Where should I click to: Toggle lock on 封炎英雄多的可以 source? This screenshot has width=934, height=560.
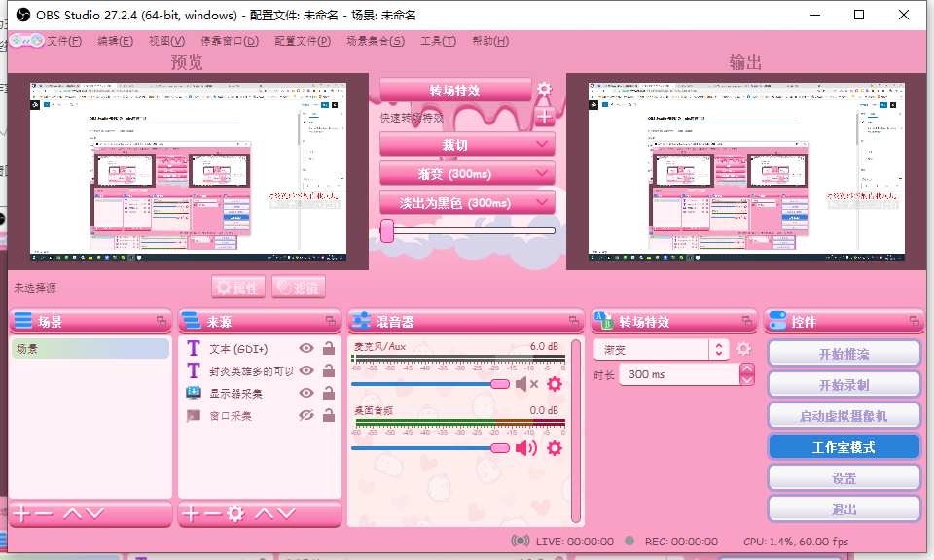(x=328, y=370)
